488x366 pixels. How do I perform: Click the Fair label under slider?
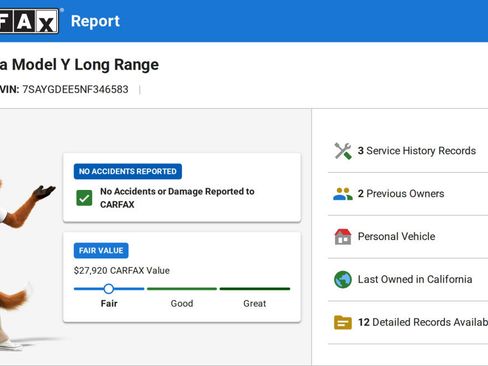[109, 304]
